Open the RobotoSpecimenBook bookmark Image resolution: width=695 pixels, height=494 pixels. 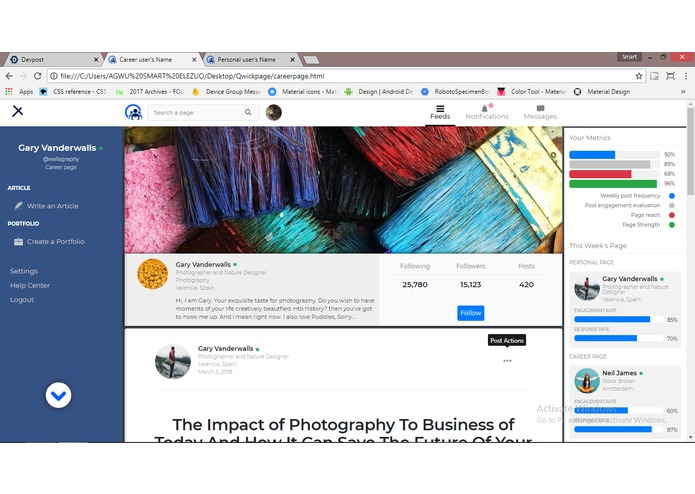[x=456, y=92]
